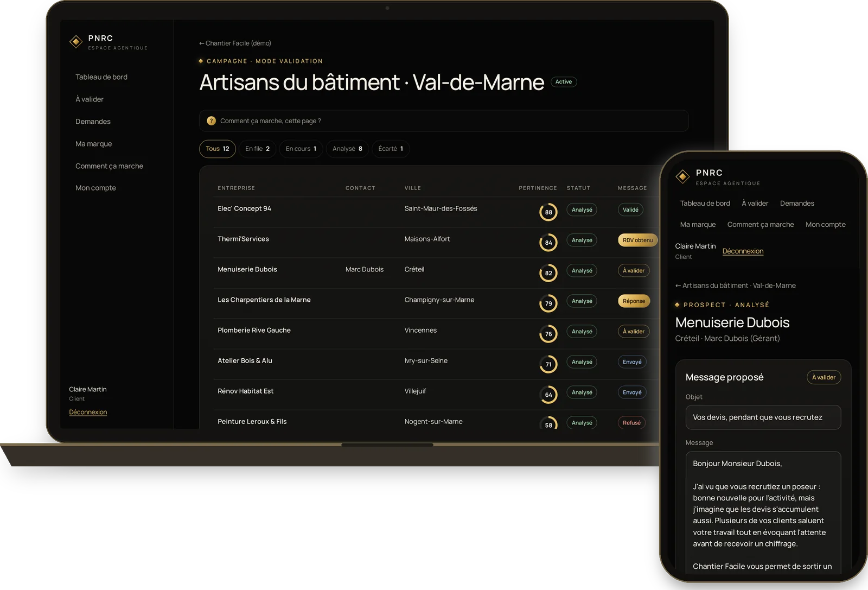This screenshot has width=868, height=590.
Task: Click the Active campaign status badge
Action: point(564,82)
